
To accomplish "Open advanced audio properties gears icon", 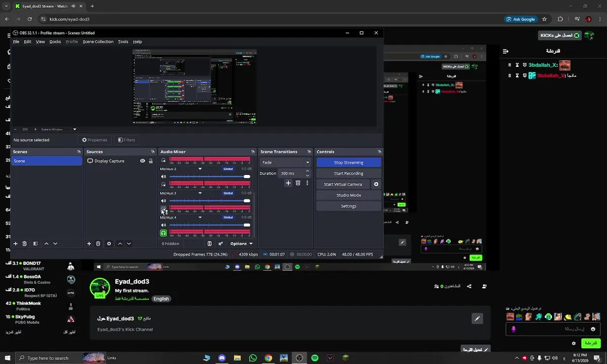I will click(x=221, y=244).
